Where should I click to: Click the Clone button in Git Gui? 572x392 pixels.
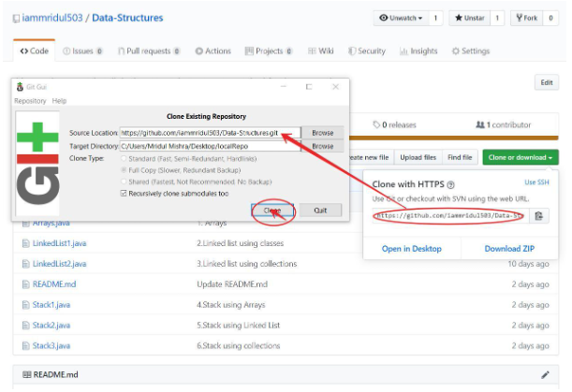pyautogui.click(x=272, y=211)
